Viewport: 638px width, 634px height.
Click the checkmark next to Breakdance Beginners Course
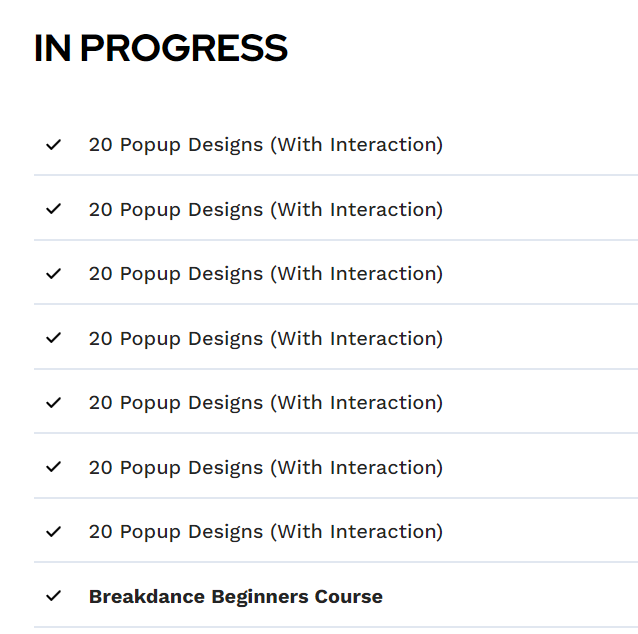point(54,596)
